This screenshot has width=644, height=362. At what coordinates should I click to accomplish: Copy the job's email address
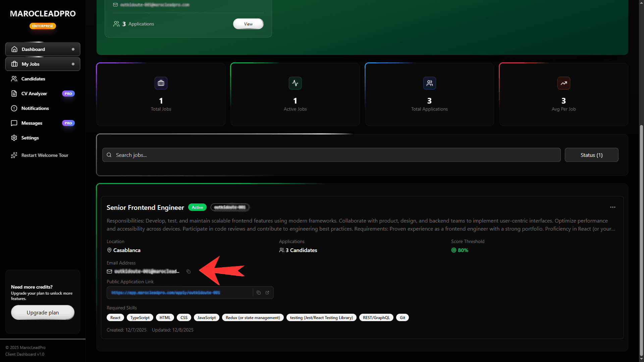pos(189,271)
